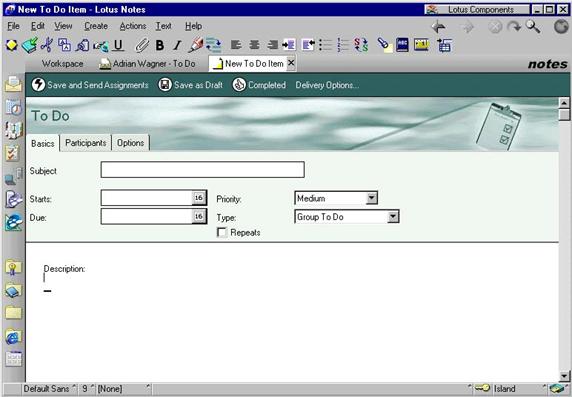Viewport: 572px width, 397px height.
Task: Close the New To Do Item tab
Action: coord(291,63)
